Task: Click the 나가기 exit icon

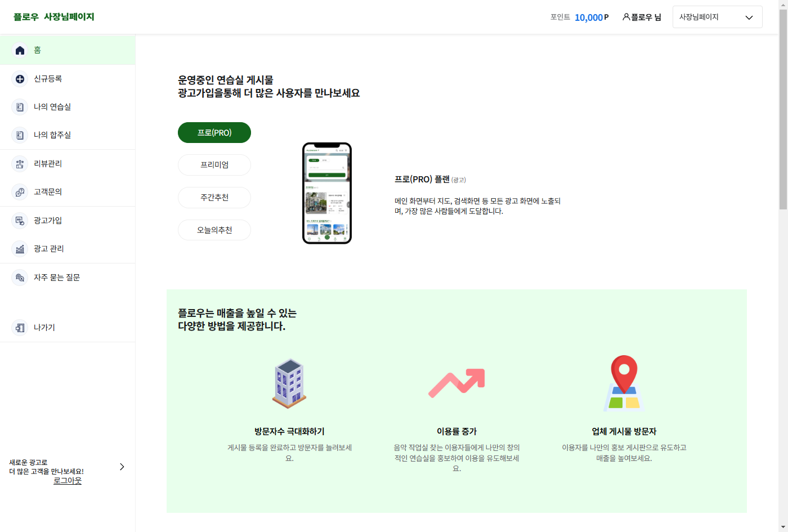Action: click(x=20, y=328)
